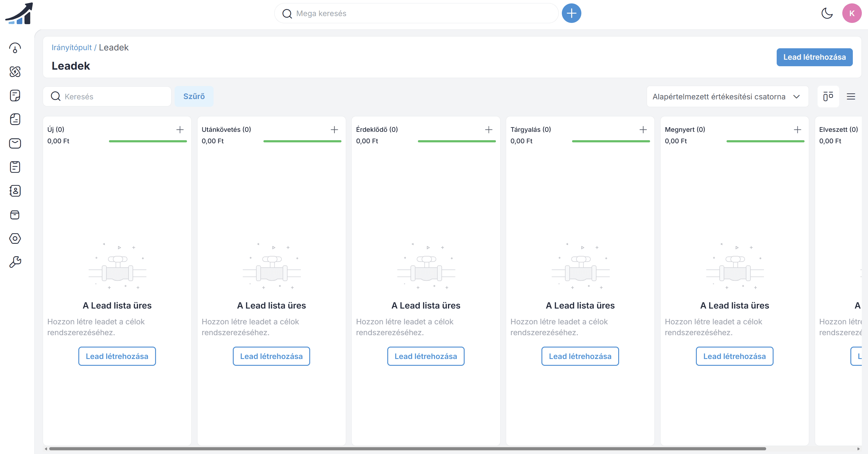Viewport: 868px width, 454px height.
Task: Open the user avatar K menu
Action: tap(852, 14)
